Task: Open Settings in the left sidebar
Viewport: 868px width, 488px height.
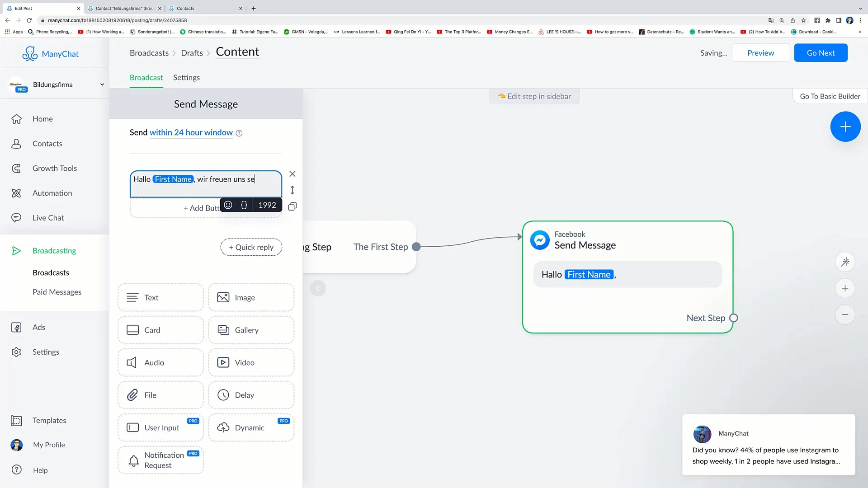Action: [x=46, y=352]
